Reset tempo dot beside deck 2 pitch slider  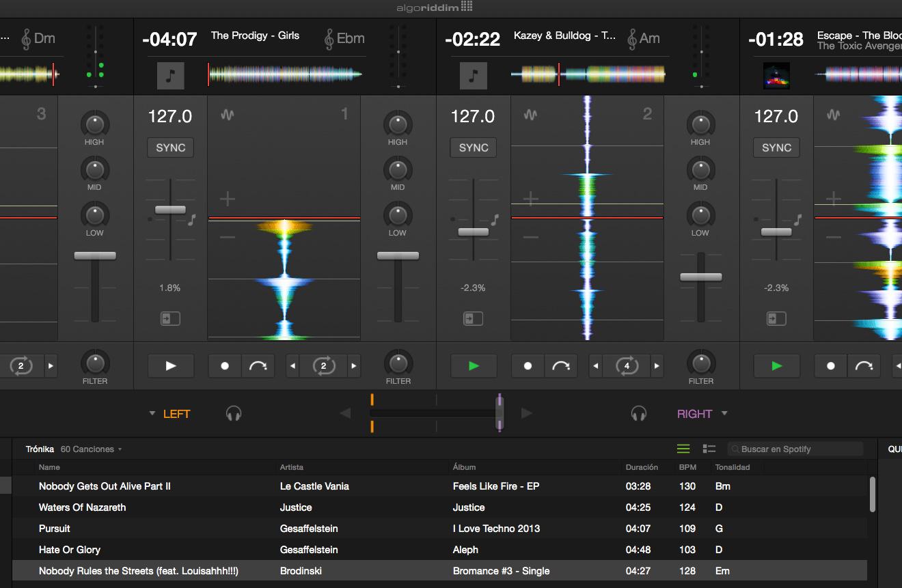pos(452,219)
